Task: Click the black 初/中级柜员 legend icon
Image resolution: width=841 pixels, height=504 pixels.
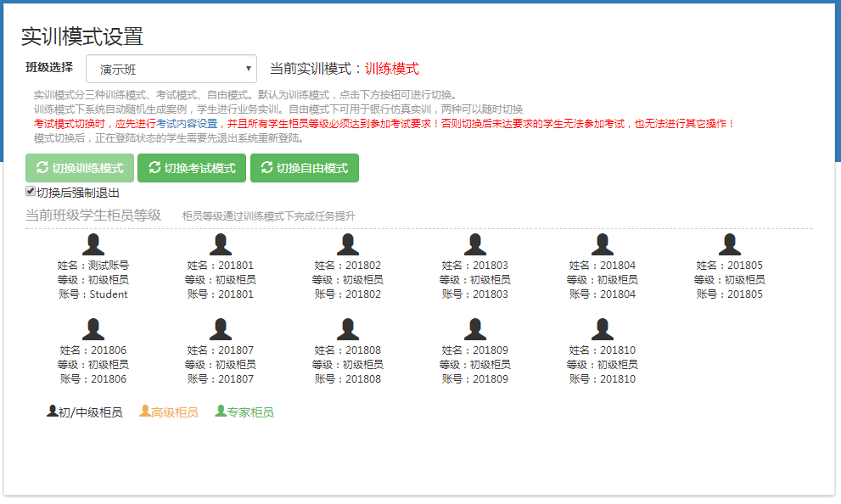Action: point(53,412)
